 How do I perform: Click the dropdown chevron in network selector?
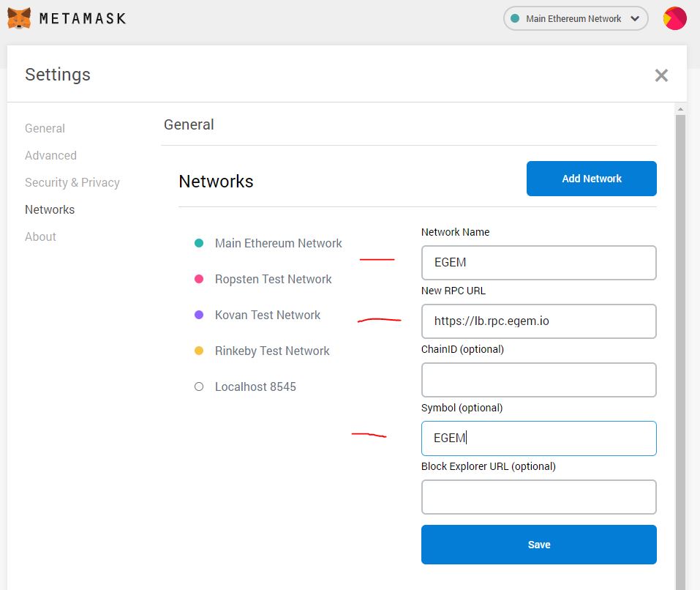[635, 19]
